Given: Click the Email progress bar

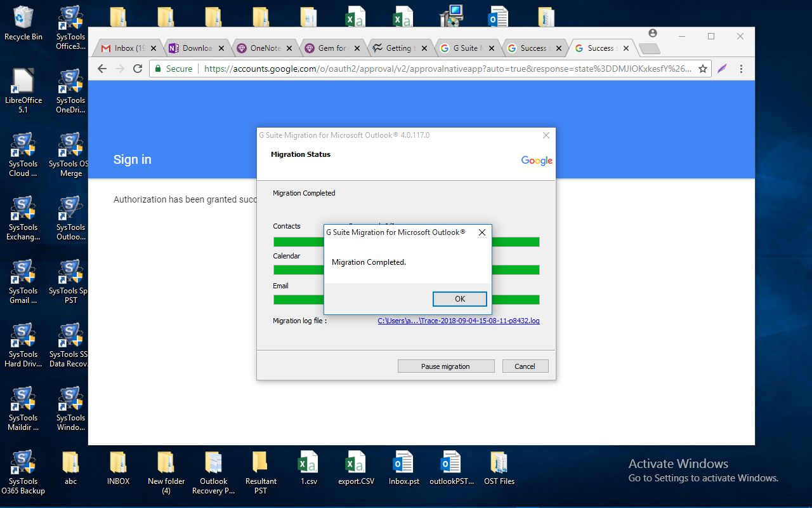Looking at the screenshot, I should tap(406, 300).
